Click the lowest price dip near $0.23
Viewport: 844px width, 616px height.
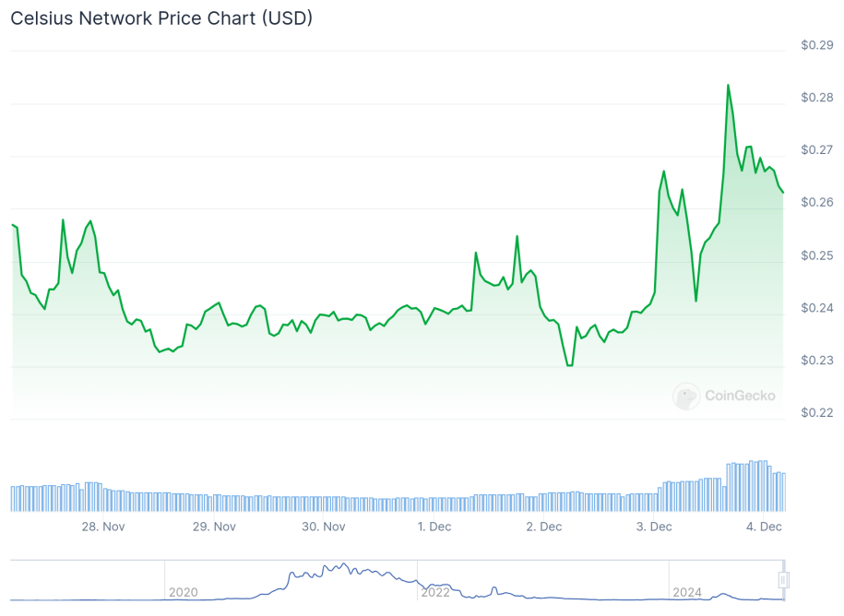coord(569,365)
